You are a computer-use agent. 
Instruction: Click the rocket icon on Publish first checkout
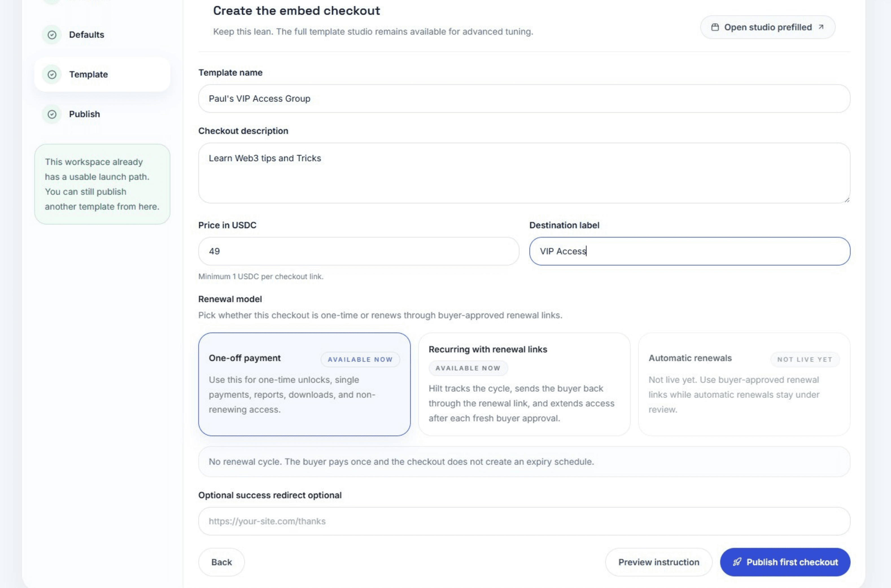point(737,562)
